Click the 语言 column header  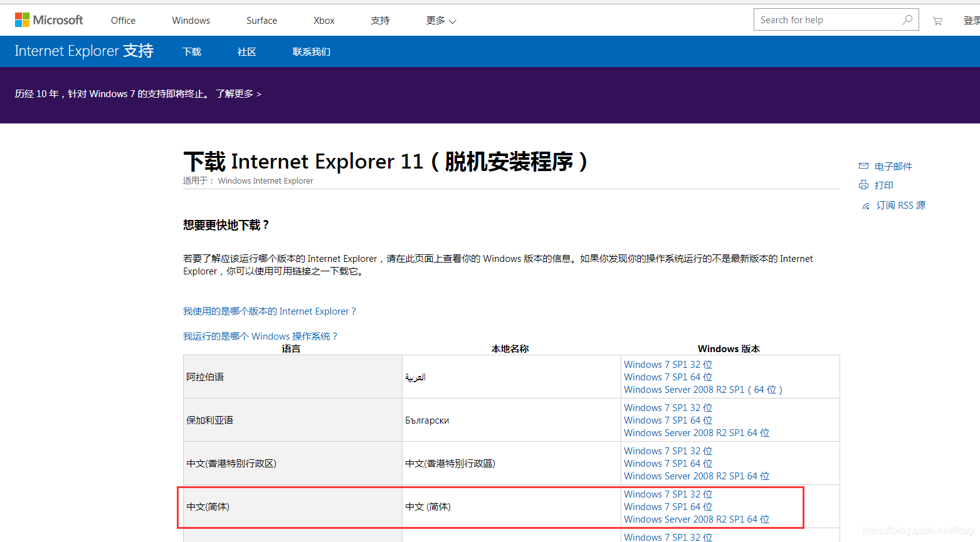pos(291,349)
